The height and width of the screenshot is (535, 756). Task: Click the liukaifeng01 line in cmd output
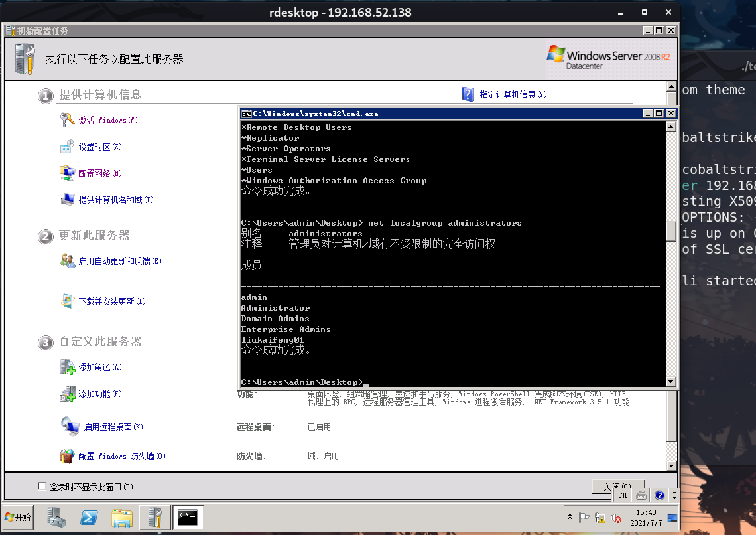273,340
